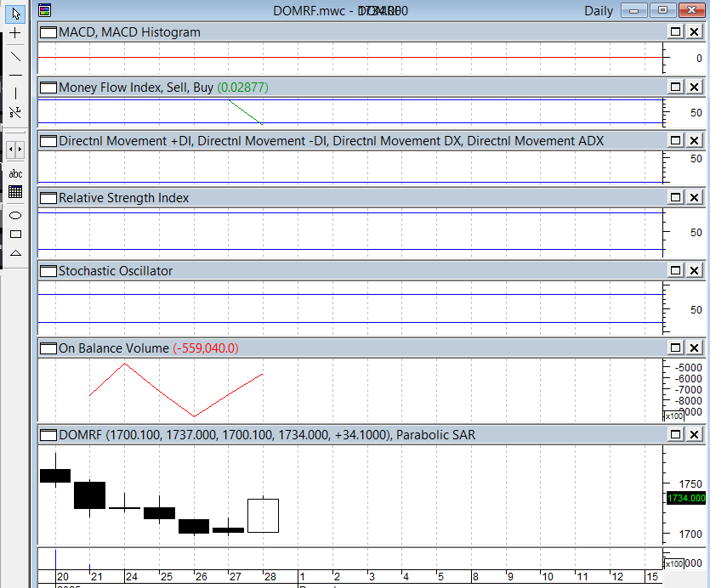The height and width of the screenshot is (588, 710).
Task: Click the DOMRF.mwc window system icon
Action: coord(44,10)
